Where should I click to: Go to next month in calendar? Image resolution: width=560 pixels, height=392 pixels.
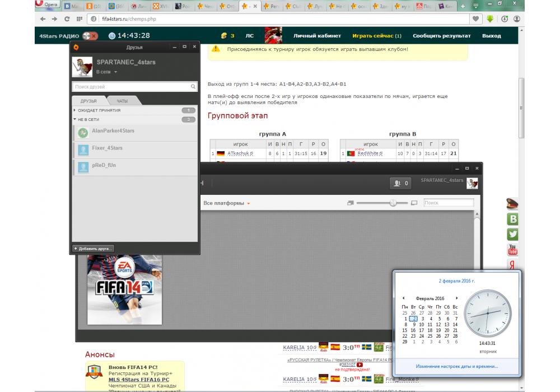456,298
